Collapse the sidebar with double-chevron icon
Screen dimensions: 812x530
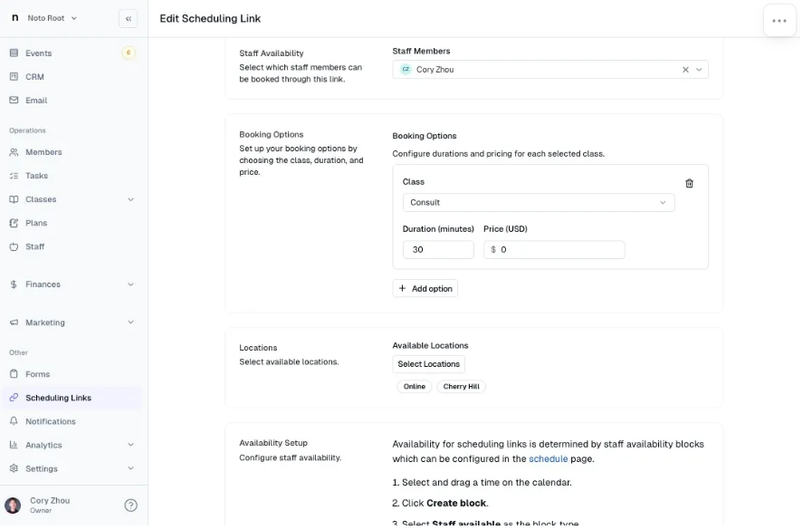[x=128, y=19]
